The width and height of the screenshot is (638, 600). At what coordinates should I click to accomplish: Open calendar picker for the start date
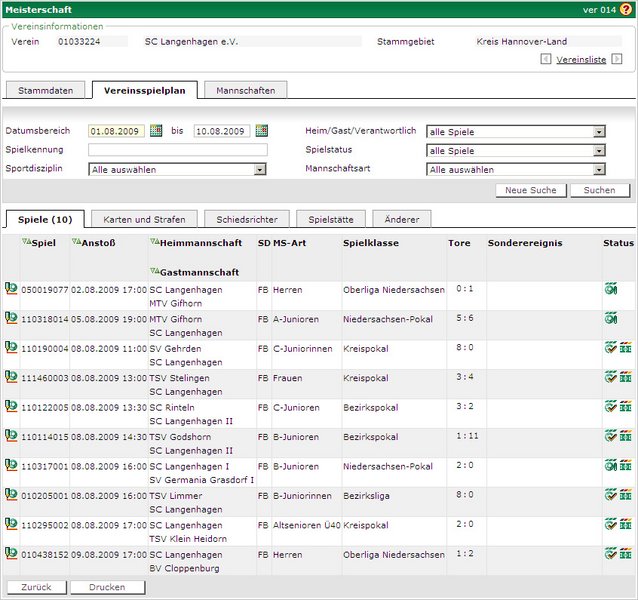click(x=156, y=131)
